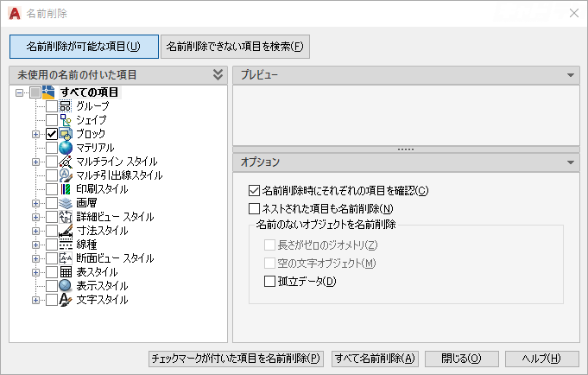Close the 名前削除 dialog window

[573, 13]
